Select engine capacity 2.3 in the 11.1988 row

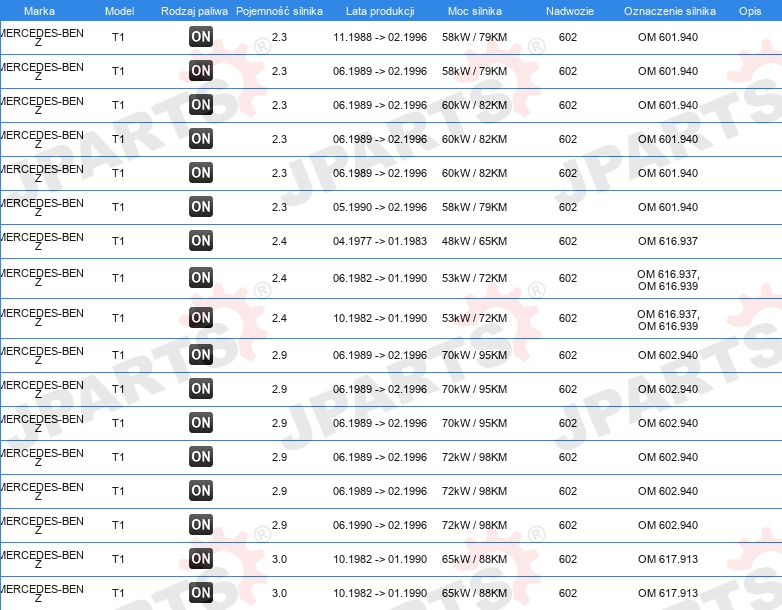coord(279,37)
